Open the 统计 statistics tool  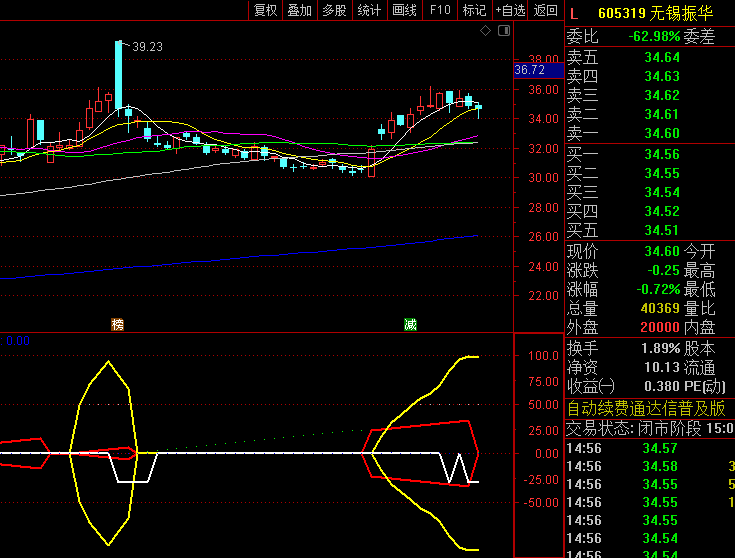pos(369,10)
